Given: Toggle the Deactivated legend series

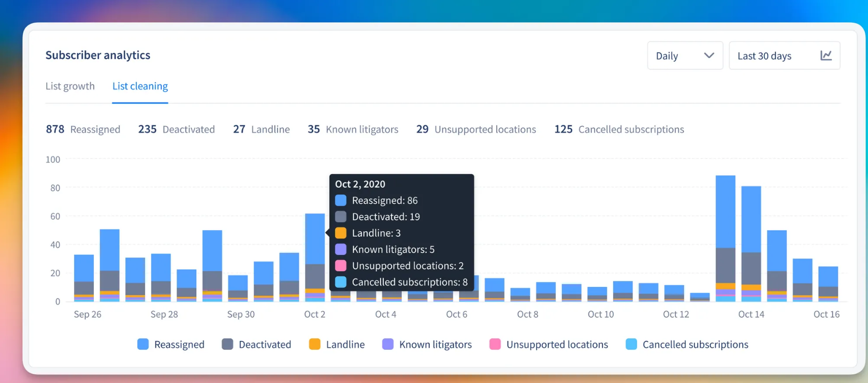Looking at the screenshot, I should click(256, 345).
